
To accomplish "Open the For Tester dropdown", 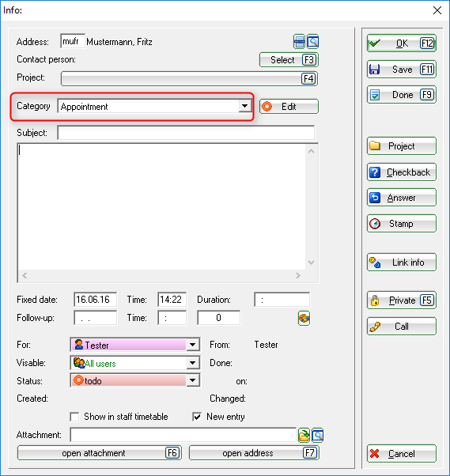I will click(x=192, y=345).
